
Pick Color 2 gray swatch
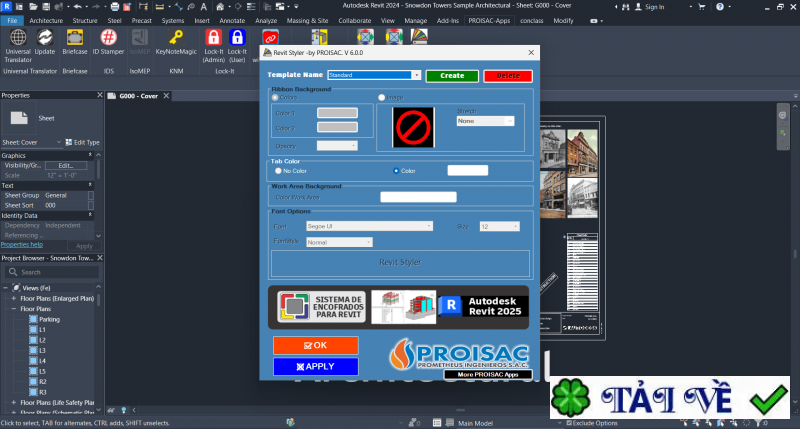[337, 127]
